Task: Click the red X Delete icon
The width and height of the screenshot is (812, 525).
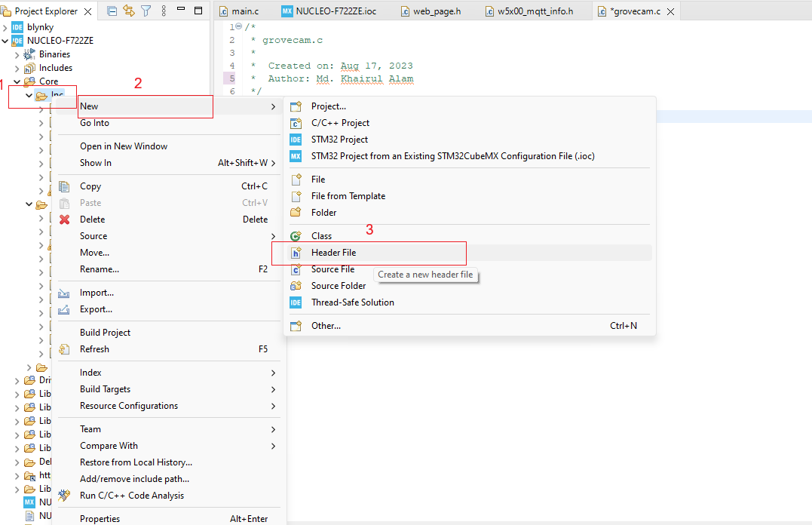Action: (x=64, y=220)
